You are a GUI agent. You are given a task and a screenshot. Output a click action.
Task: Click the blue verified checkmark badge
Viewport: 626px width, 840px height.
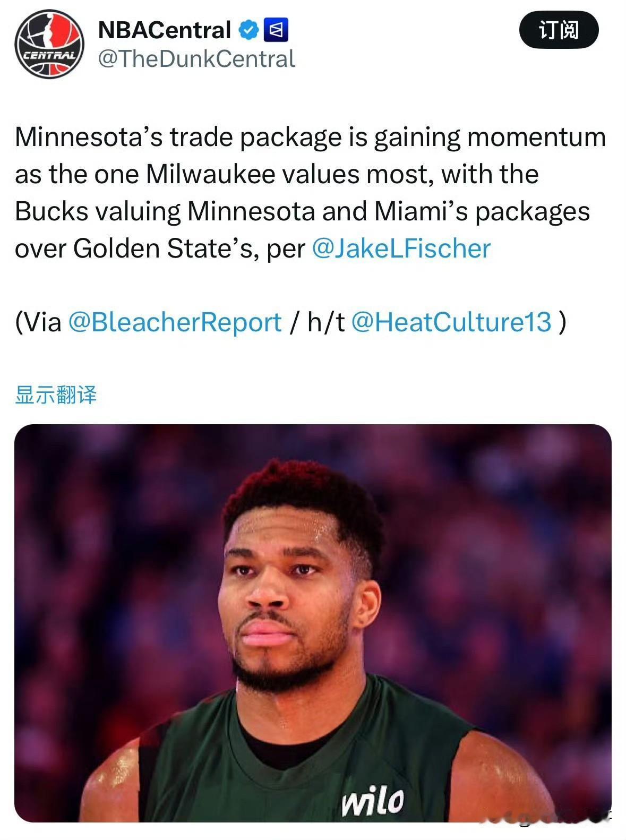[248, 30]
